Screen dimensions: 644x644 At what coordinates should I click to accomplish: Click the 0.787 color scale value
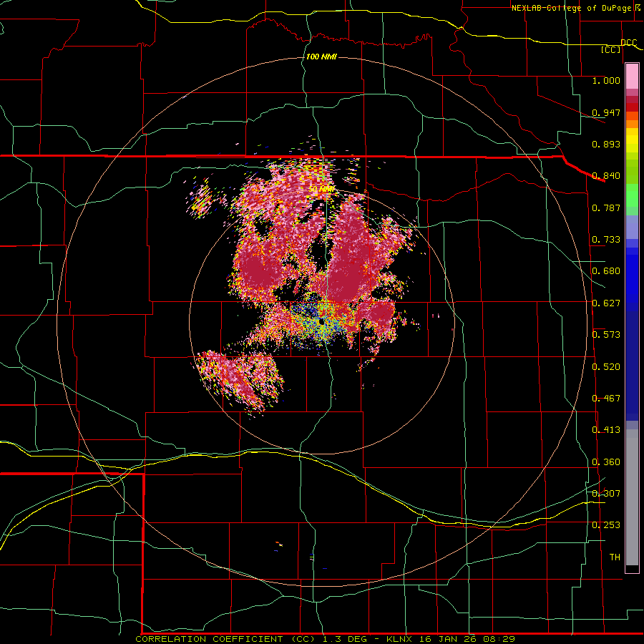tap(606, 208)
